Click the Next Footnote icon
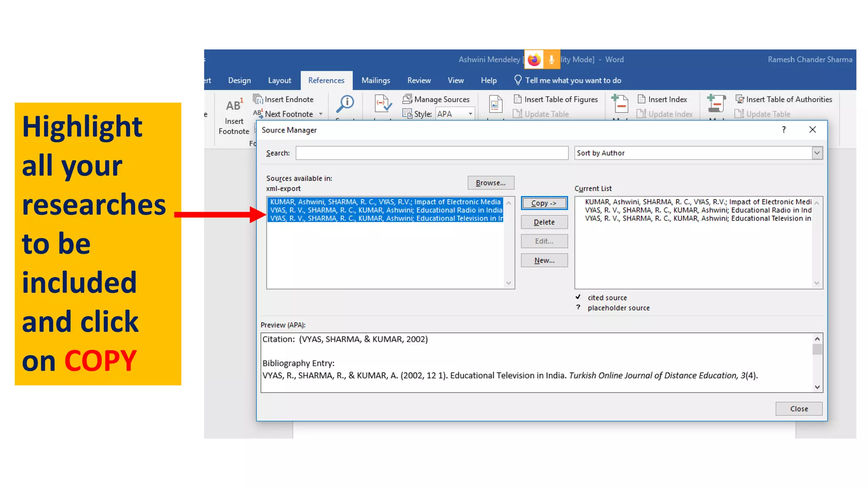 coord(258,114)
